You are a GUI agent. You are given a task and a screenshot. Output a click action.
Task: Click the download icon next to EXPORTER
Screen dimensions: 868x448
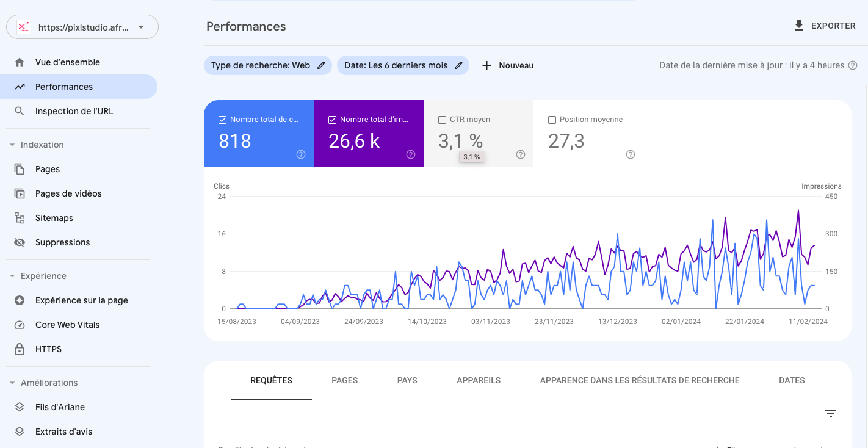point(798,26)
